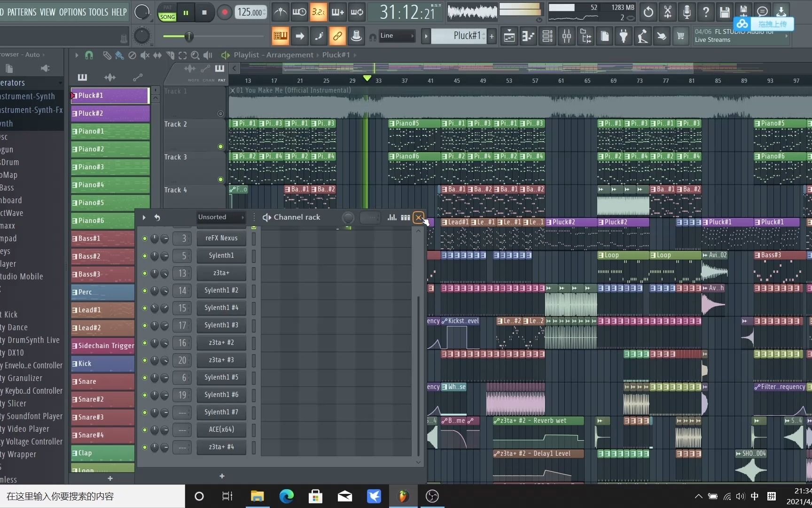
Task: Open the Channel rack toolbar button
Action: (548, 36)
